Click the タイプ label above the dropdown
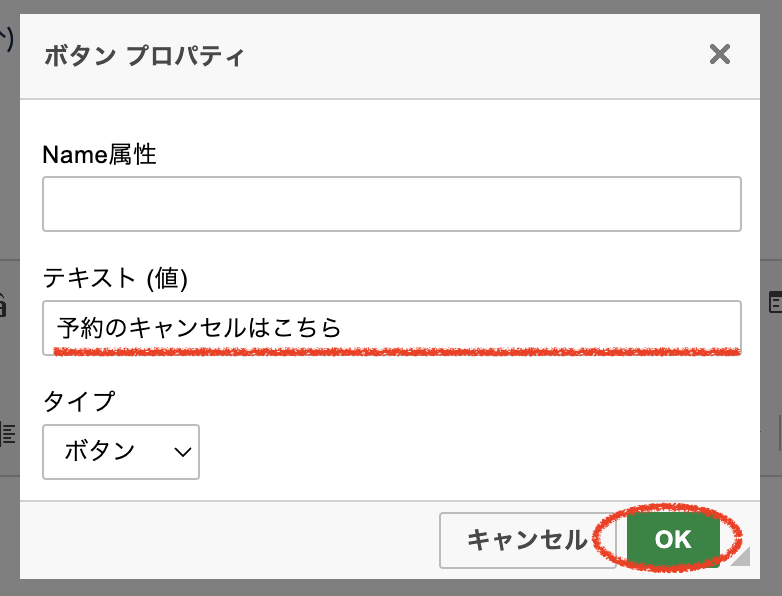Screen dimensions: 782x596 pos(79,402)
